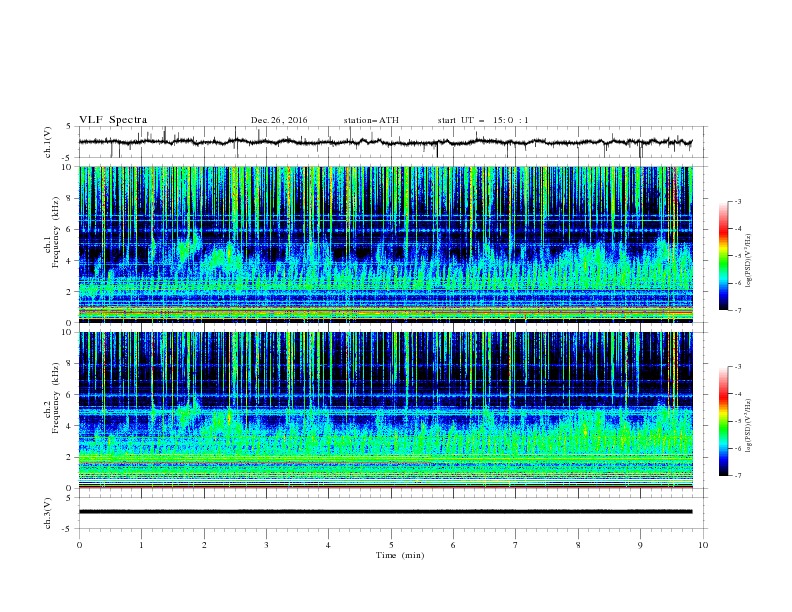Click the date text "Dec.26, 2016"

279,120
